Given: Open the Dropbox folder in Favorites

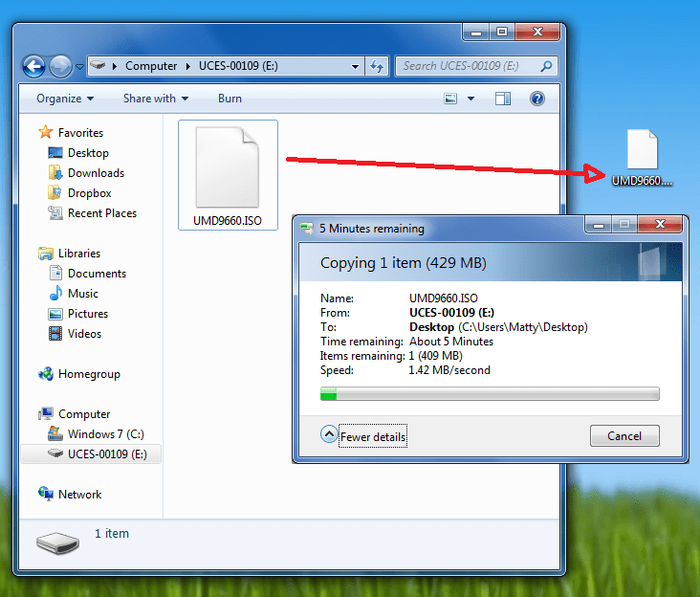Looking at the screenshot, I should click(89, 193).
